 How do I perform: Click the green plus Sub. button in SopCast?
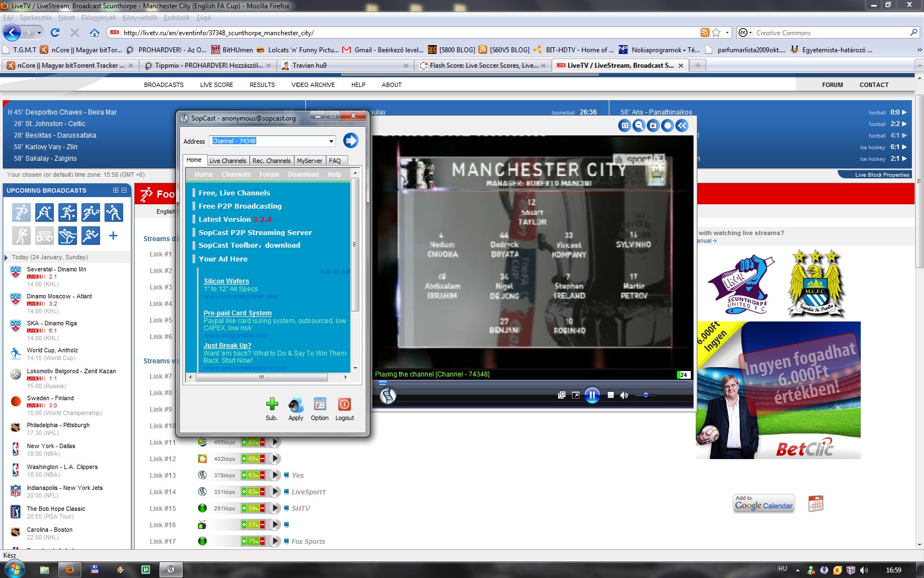272,405
